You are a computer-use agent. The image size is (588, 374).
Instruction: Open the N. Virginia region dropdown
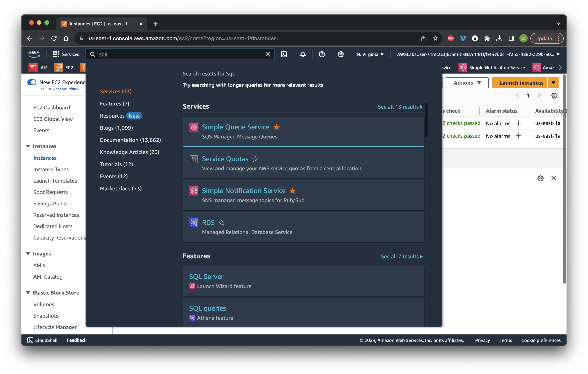(370, 54)
